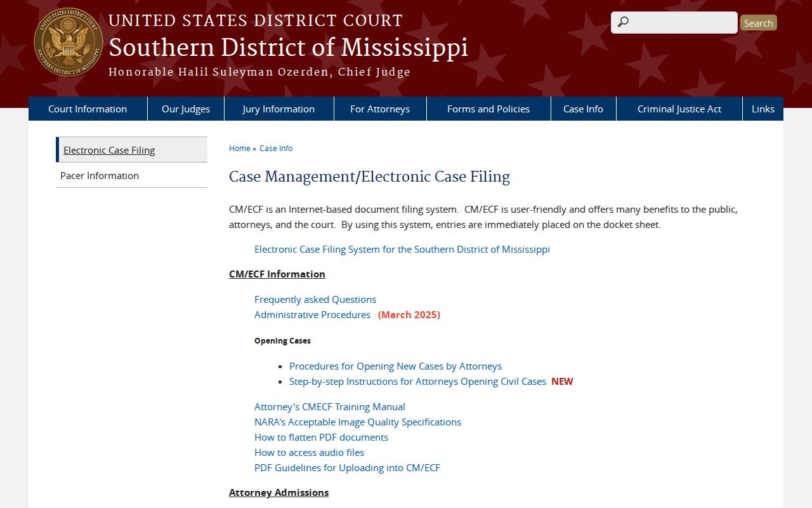Click the United States District Court text
812x508 pixels.
tap(256, 20)
